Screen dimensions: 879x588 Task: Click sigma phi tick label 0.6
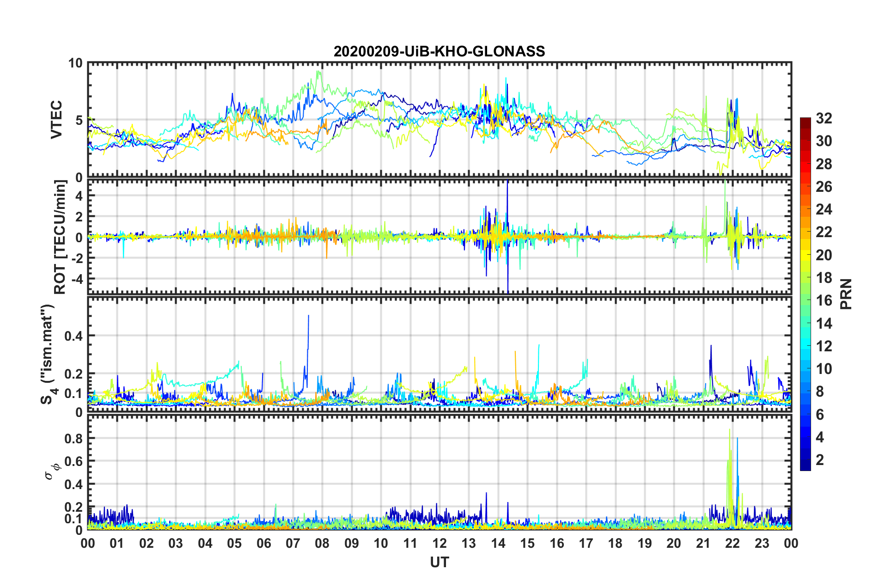(73, 461)
